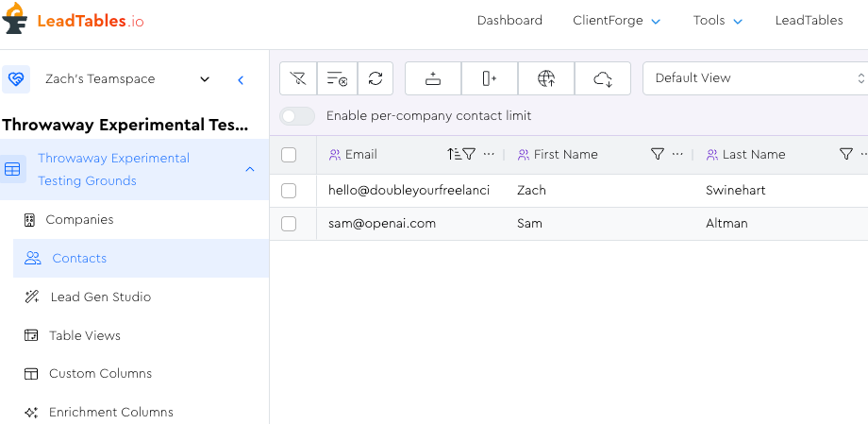Toggle per-company contact limit switch
Image resolution: width=868 pixels, height=424 pixels.
tap(298, 116)
